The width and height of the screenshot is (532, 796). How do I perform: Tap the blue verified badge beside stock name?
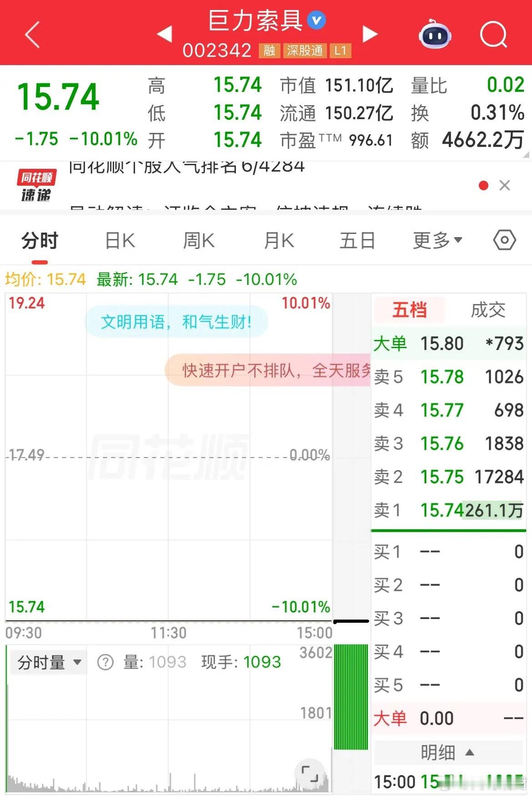pos(316,20)
